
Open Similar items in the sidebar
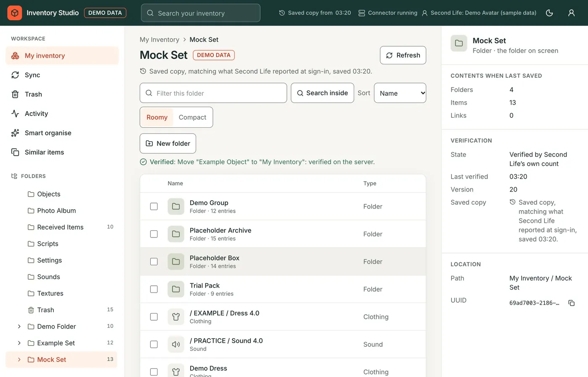tap(62, 152)
